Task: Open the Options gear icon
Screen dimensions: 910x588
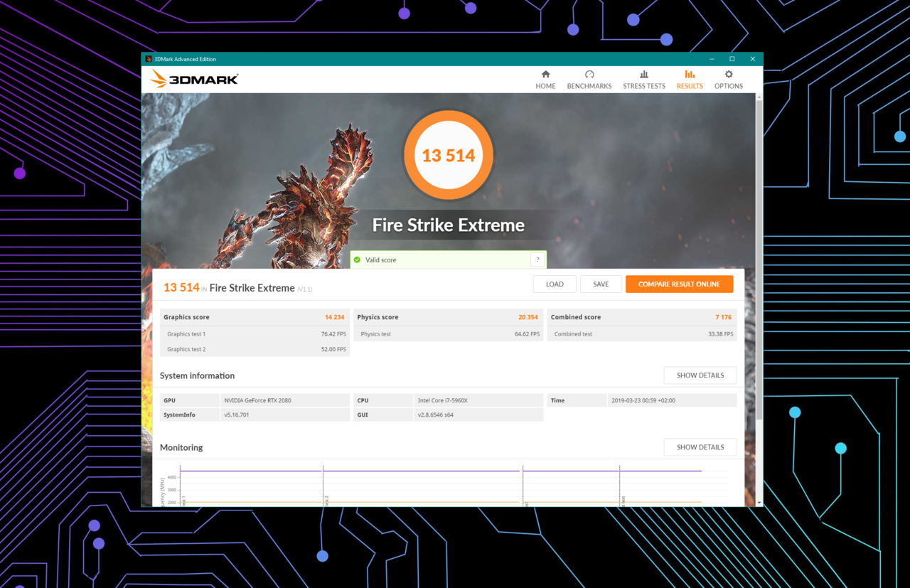Action: tap(729, 74)
